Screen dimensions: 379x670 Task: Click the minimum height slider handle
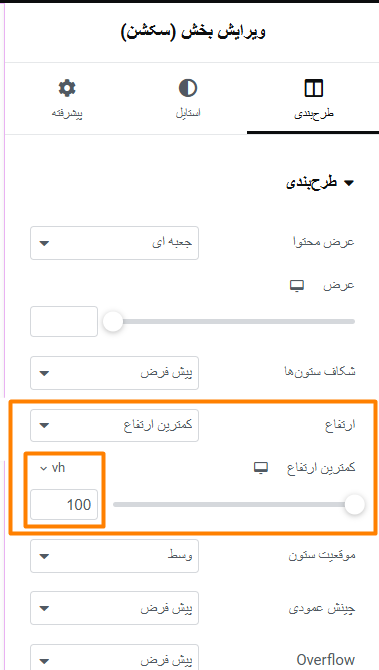point(354,505)
